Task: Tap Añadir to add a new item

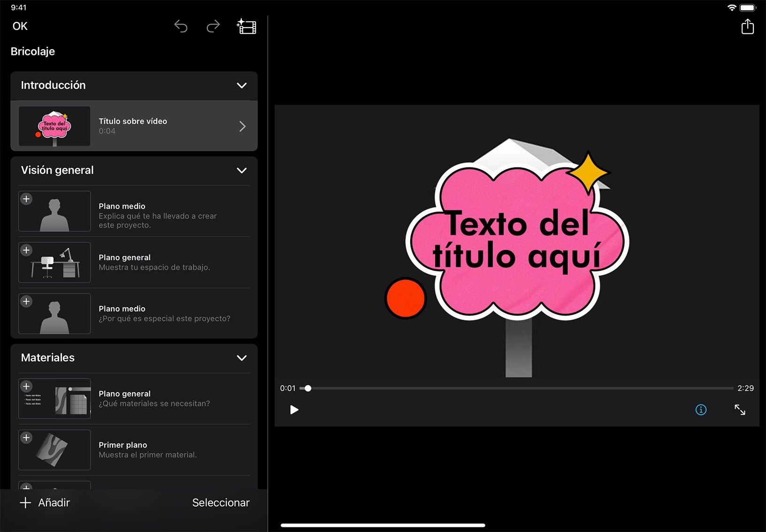Action: [45, 503]
